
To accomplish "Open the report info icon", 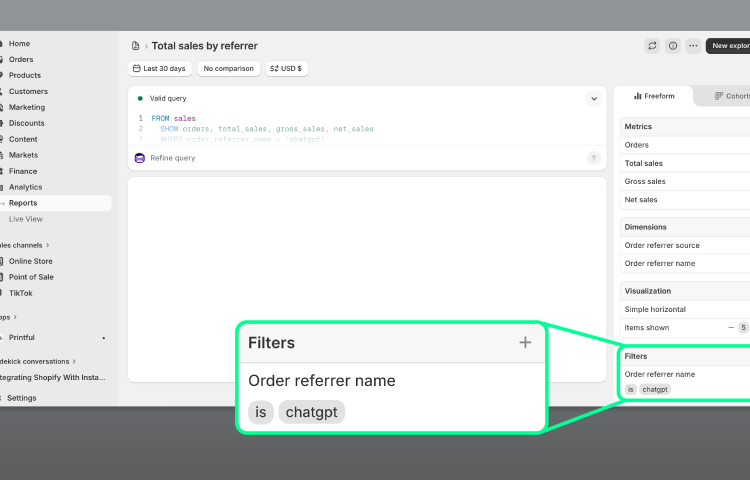I will pos(673,46).
